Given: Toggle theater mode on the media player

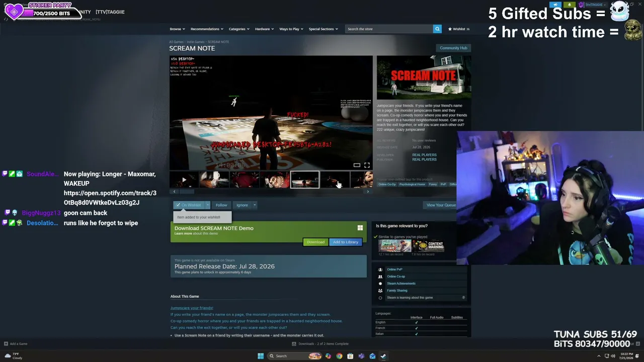Looking at the screenshot, I should [357, 165].
